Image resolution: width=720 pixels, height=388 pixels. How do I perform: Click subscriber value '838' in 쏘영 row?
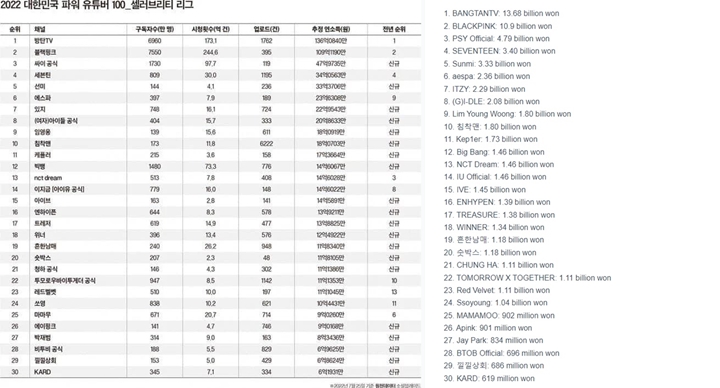click(x=155, y=304)
